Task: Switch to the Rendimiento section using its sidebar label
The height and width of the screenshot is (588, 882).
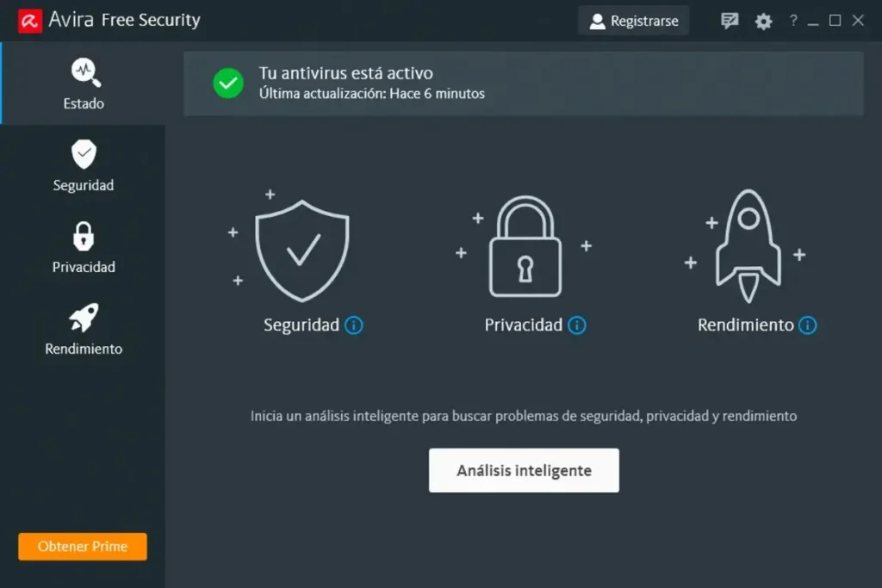Action: 83,349
